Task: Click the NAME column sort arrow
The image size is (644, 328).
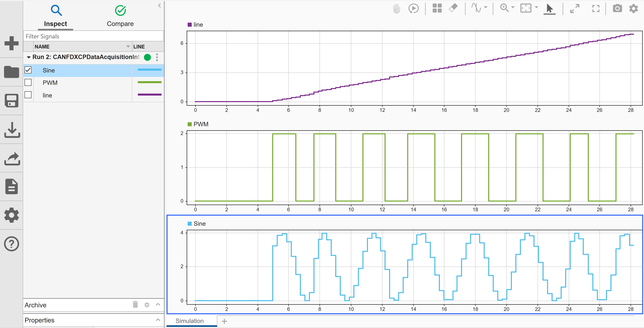Action: click(x=128, y=46)
